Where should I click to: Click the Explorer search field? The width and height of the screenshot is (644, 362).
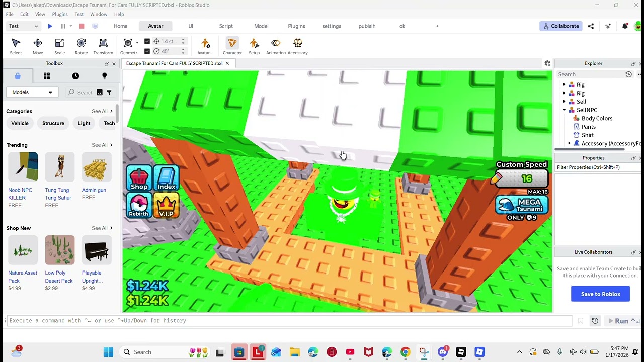tap(590, 74)
